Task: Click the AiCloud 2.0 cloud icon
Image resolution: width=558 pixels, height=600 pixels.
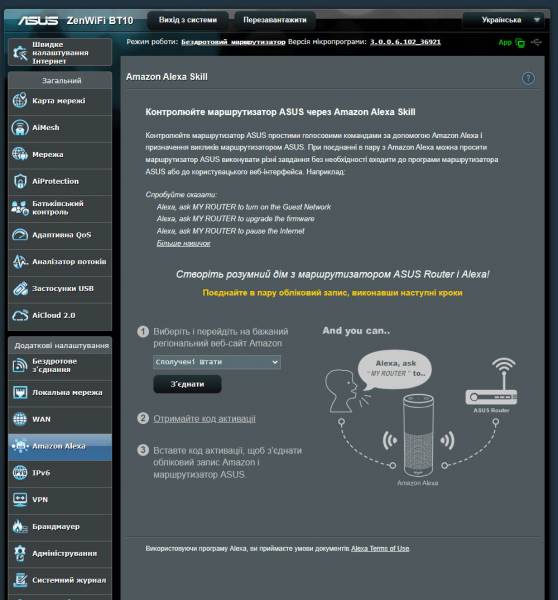Action: point(20,315)
